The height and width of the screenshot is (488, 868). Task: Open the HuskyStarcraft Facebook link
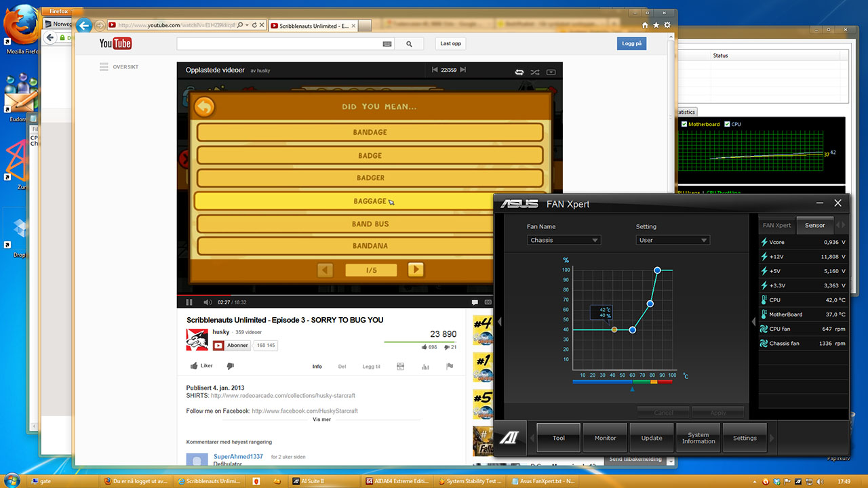(304, 411)
